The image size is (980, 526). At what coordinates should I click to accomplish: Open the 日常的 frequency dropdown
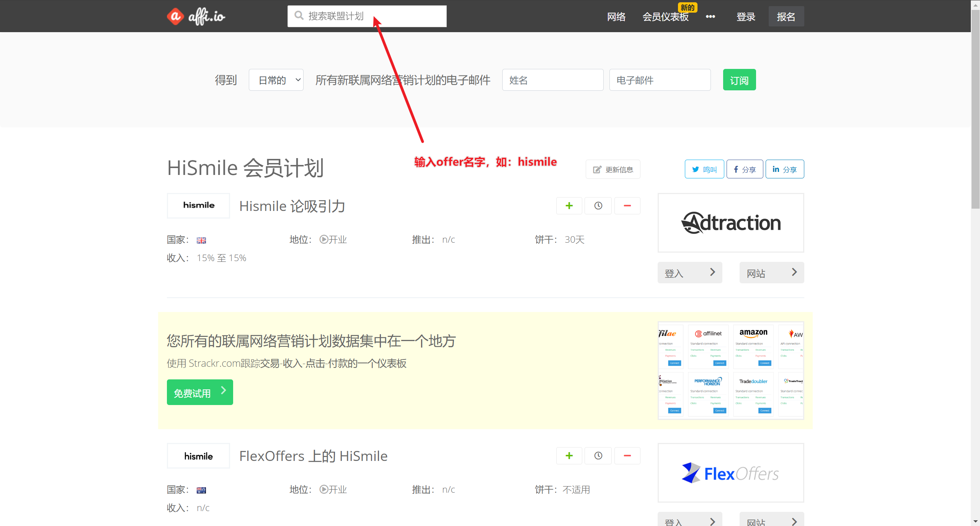click(x=276, y=80)
